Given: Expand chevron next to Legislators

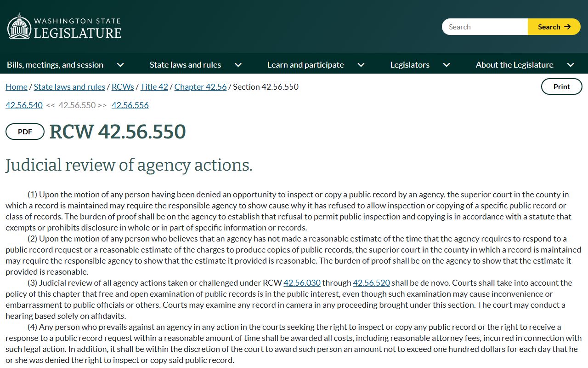Looking at the screenshot, I should click(x=447, y=65).
